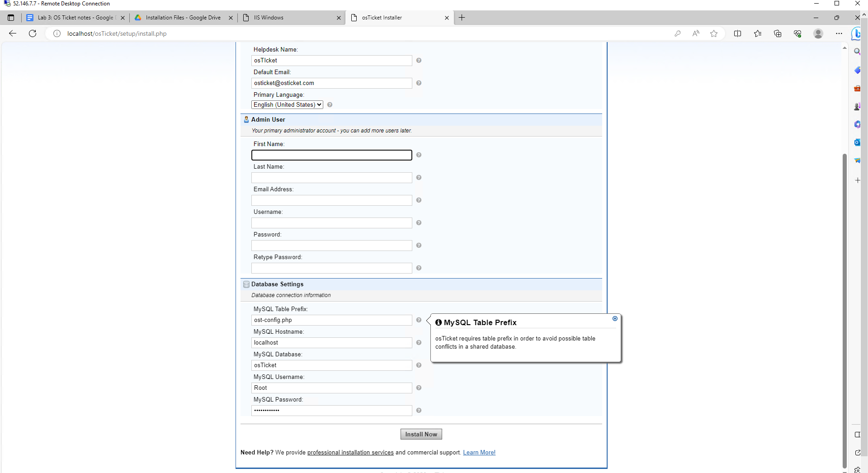Close the IIS Windows tab
The image size is (868, 473).
339,18
